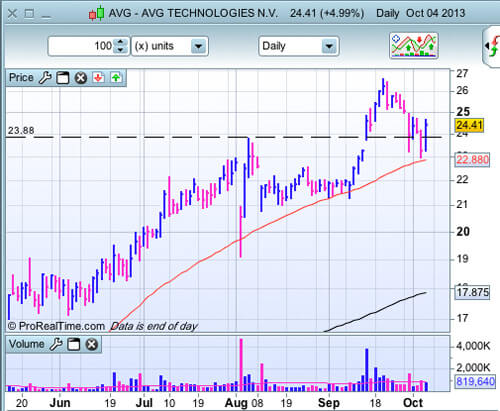Click the Sep label on time axis

(329, 403)
